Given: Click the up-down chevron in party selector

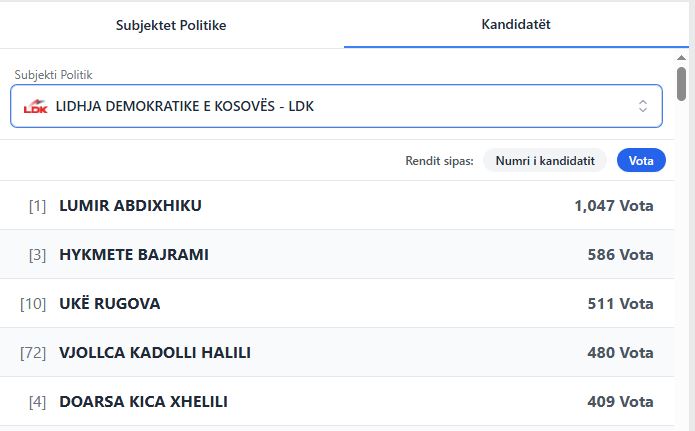Looking at the screenshot, I should click(x=643, y=106).
